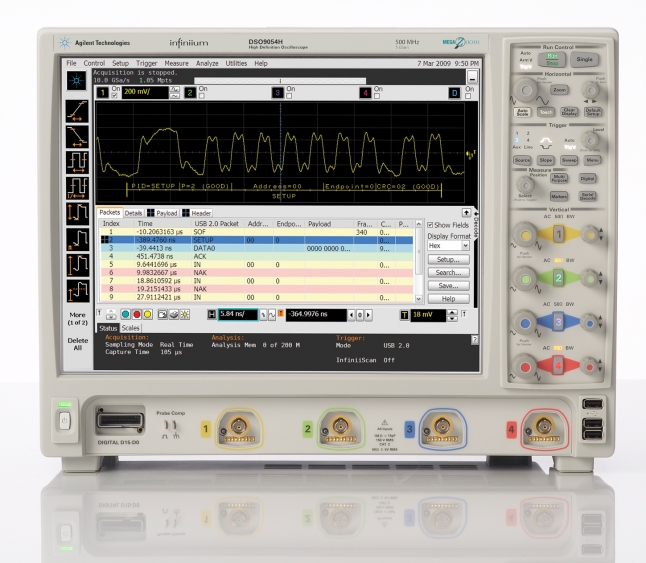Click the trigger T level icon
Viewport: 646px width, 563px height.
[x=404, y=315]
